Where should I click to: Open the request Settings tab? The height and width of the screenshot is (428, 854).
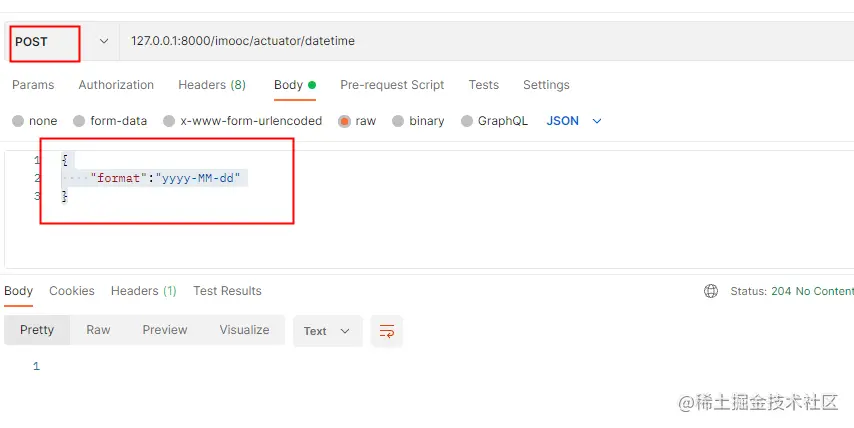546,85
